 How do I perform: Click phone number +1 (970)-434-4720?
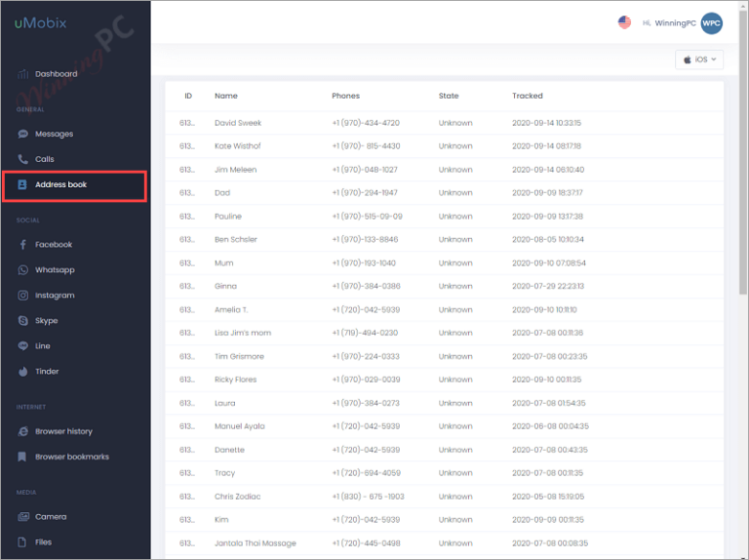pos(366,123)
